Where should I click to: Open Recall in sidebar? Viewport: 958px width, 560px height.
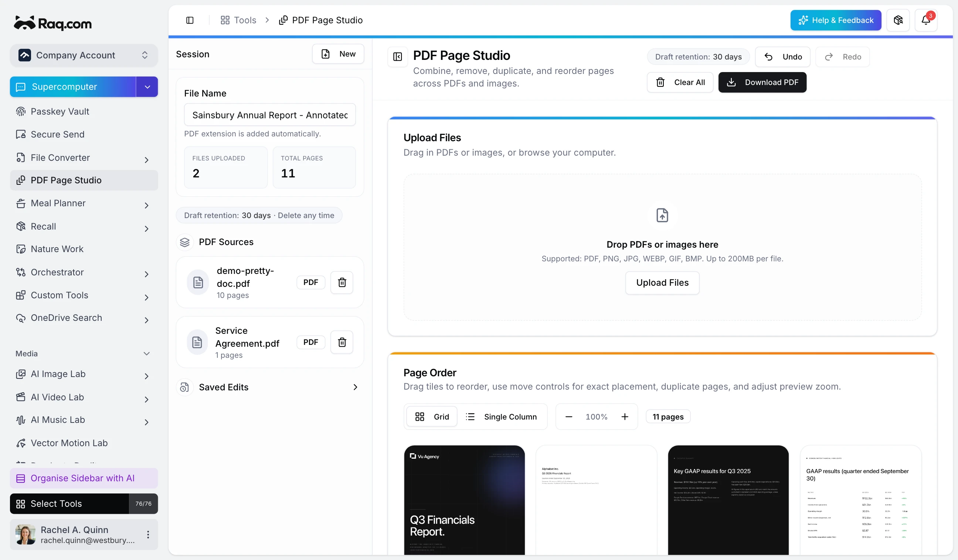click(x=84, y=226)
